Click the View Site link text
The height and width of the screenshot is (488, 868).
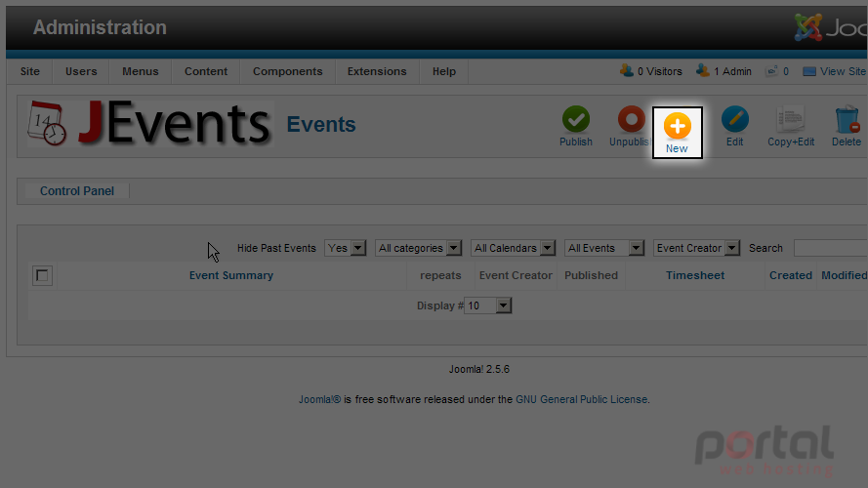point(843,71)
